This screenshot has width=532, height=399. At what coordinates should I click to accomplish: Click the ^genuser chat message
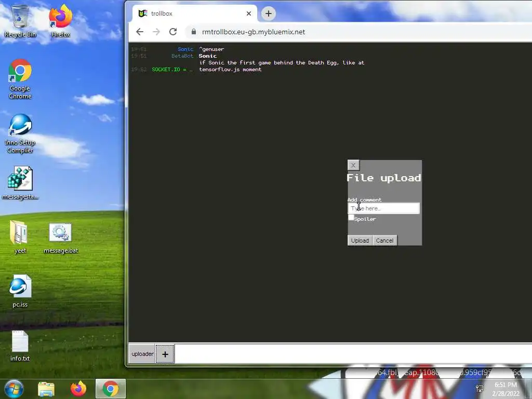(x=211, y=49)
